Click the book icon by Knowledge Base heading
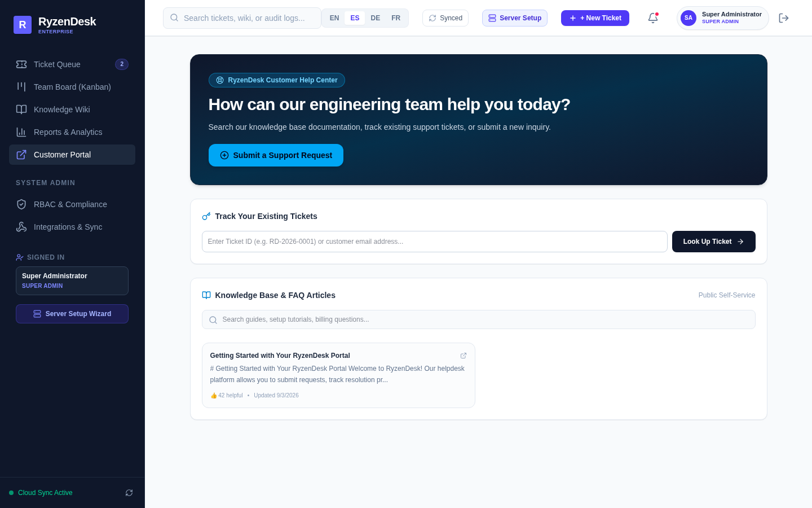This screenshot has height=508, width=812. 206,295
